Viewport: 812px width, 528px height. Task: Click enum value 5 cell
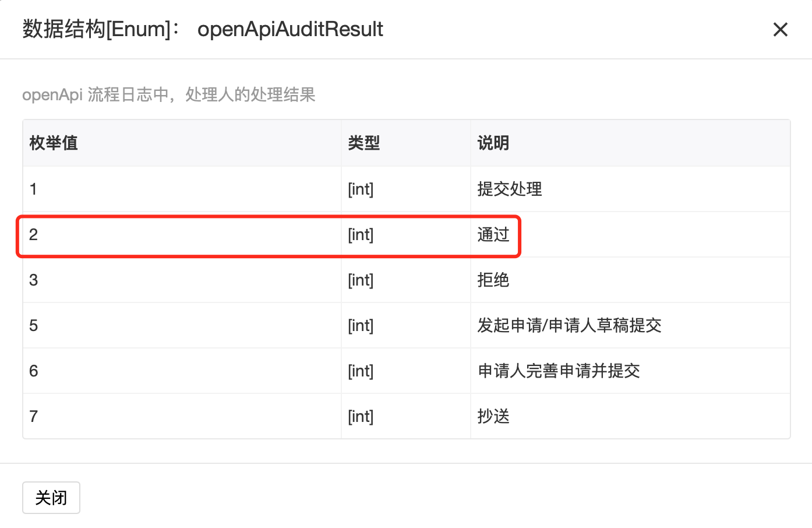pyautogui.click(x=182, y=325)
